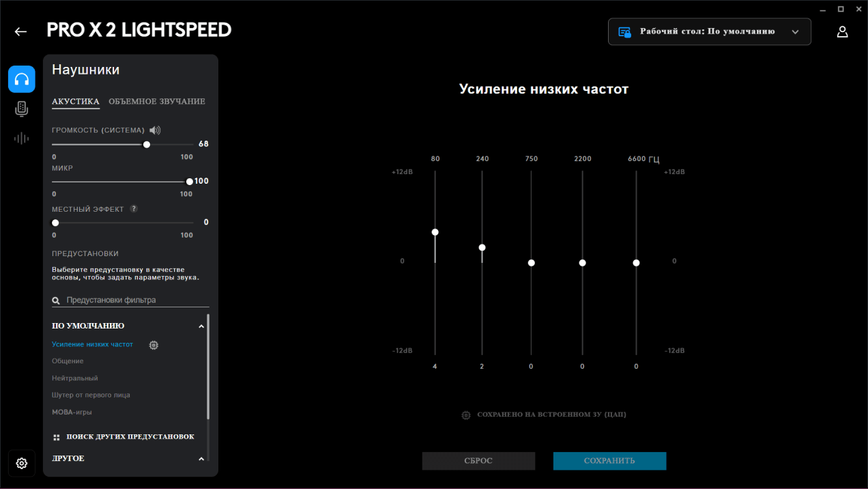Open settings gear at bottom left
868x489 pixels.
click(x=22, y=464)
